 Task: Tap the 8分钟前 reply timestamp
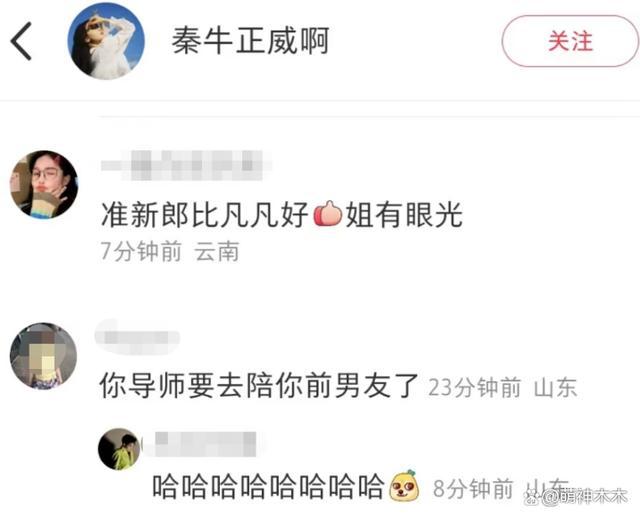pos(473,488)
